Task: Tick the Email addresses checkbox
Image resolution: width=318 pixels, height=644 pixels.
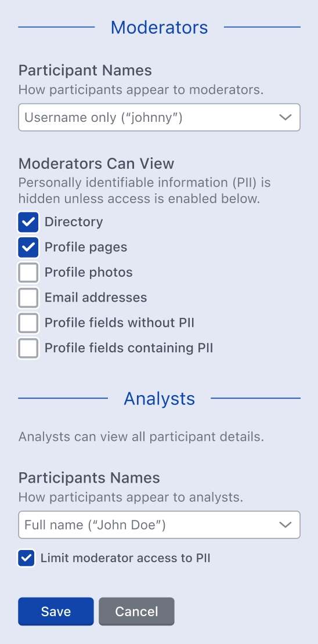Action: (x=28, y=298)
